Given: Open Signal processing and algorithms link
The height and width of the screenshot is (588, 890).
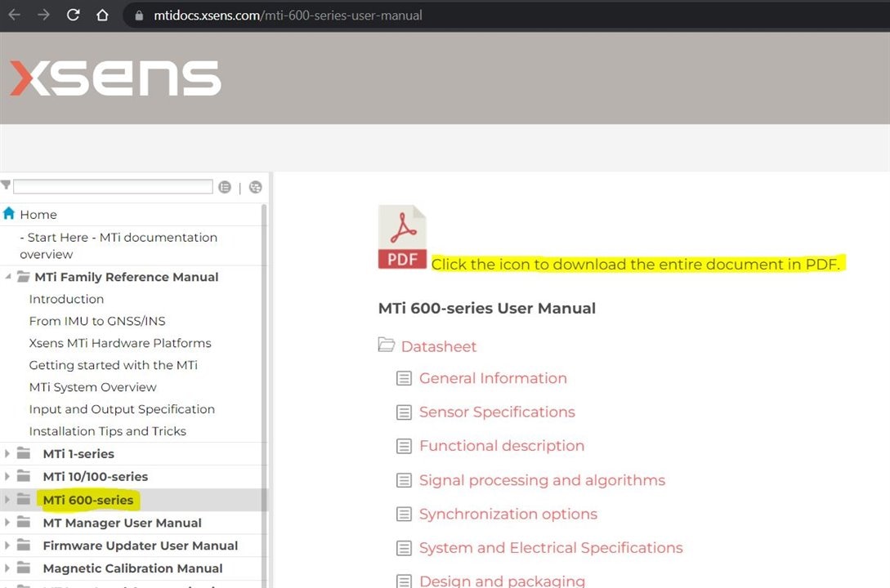Looking at the screenshot, I should (x=542, y=480).
